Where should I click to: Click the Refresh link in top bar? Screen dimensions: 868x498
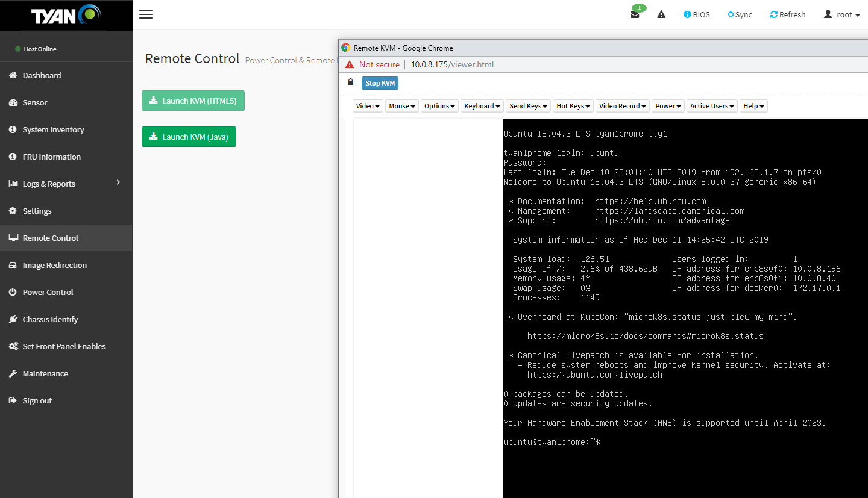[x=787, y=14]
